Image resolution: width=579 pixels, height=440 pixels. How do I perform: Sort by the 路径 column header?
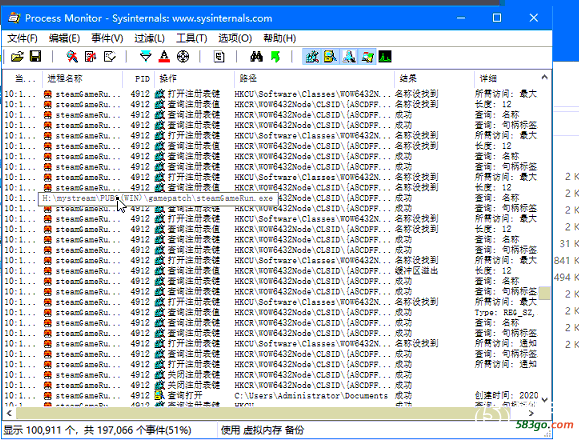coord(314,78)
